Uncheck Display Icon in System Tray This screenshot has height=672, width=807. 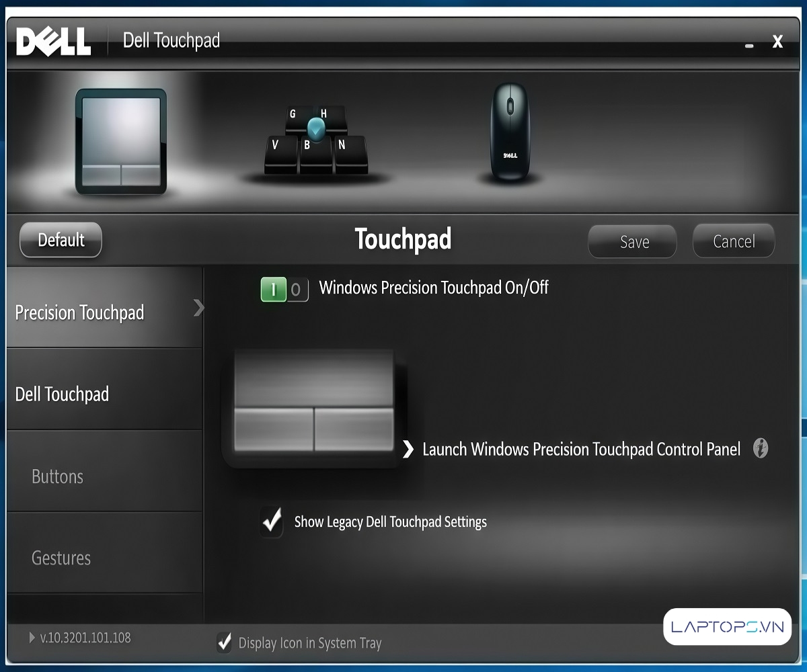tap(225, 642)
